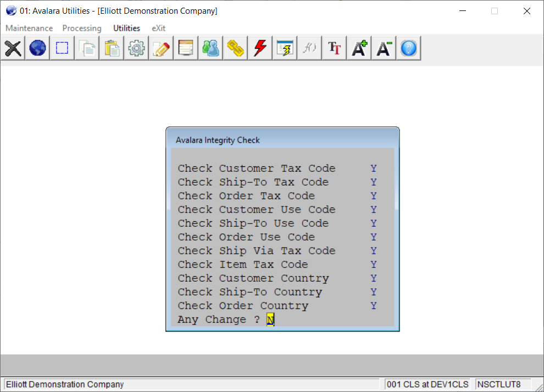This screenshot has height=392, width=544.
Task: Increase font size with A+ icon
Action: coord(359,48)
